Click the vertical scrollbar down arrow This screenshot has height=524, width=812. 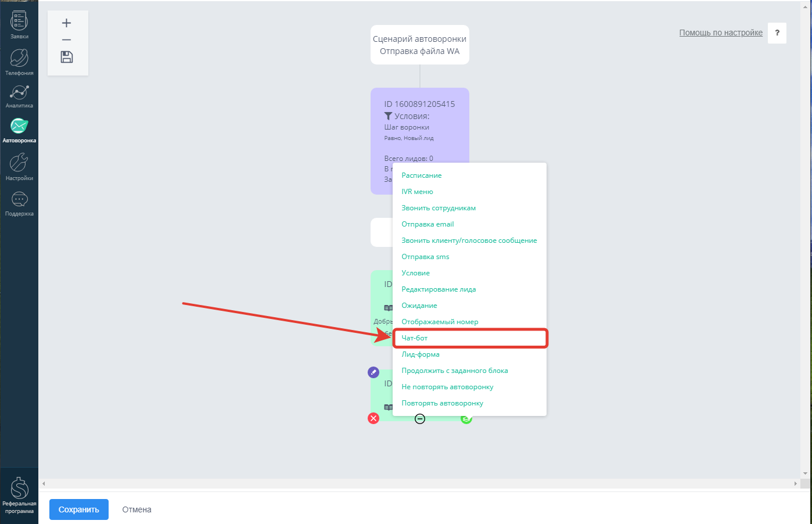pos(805,474)
